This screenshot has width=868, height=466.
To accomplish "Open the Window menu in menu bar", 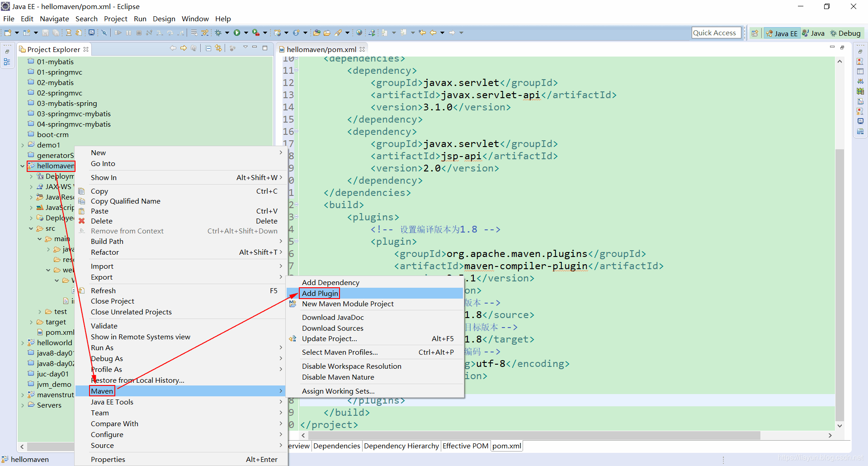I will pyautogui.click(x=195, y=19).
